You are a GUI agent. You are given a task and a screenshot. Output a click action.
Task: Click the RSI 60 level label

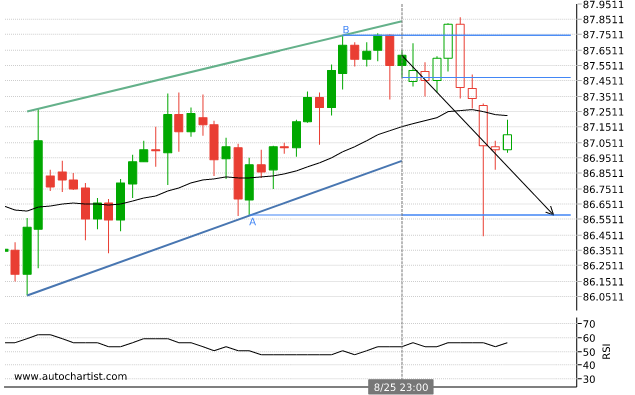(x=589, y=338)
